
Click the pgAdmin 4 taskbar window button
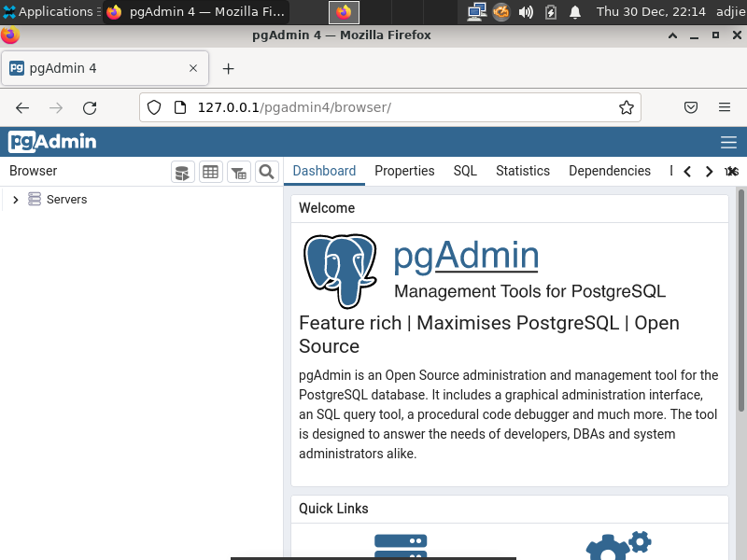(x=196, y=12)
